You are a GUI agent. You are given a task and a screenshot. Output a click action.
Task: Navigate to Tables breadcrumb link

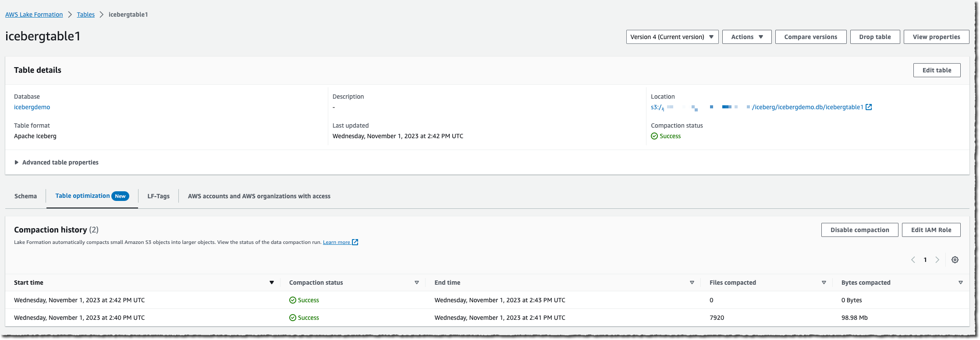click(x=86, y=14)
